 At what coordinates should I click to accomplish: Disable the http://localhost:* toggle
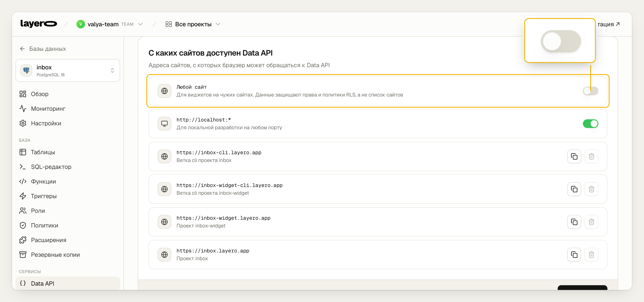(x=590, y=124)
